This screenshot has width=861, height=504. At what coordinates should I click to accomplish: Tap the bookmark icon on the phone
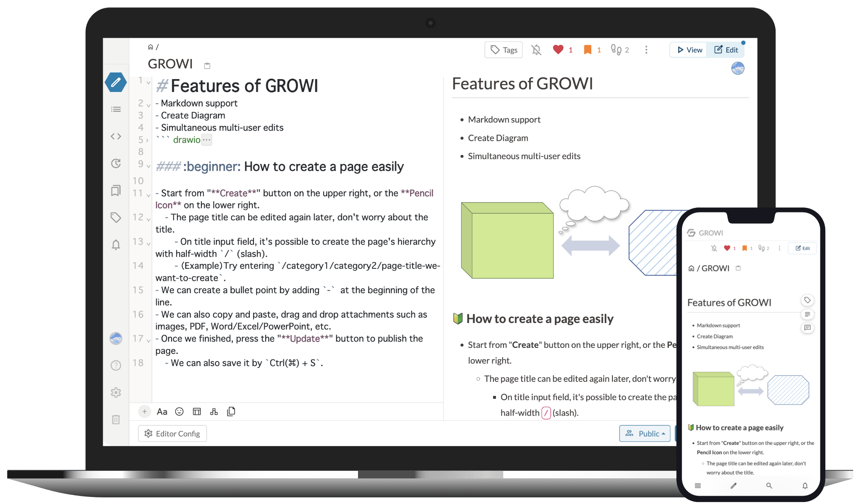click(x=745, y=248)
